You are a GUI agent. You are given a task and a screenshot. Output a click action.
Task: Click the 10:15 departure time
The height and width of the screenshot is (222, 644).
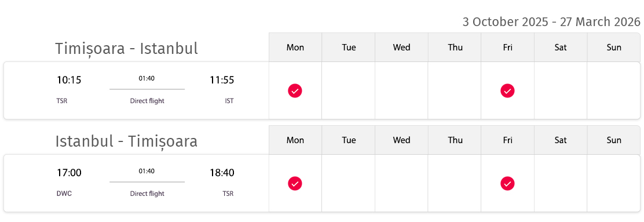(x=69, y=80)
